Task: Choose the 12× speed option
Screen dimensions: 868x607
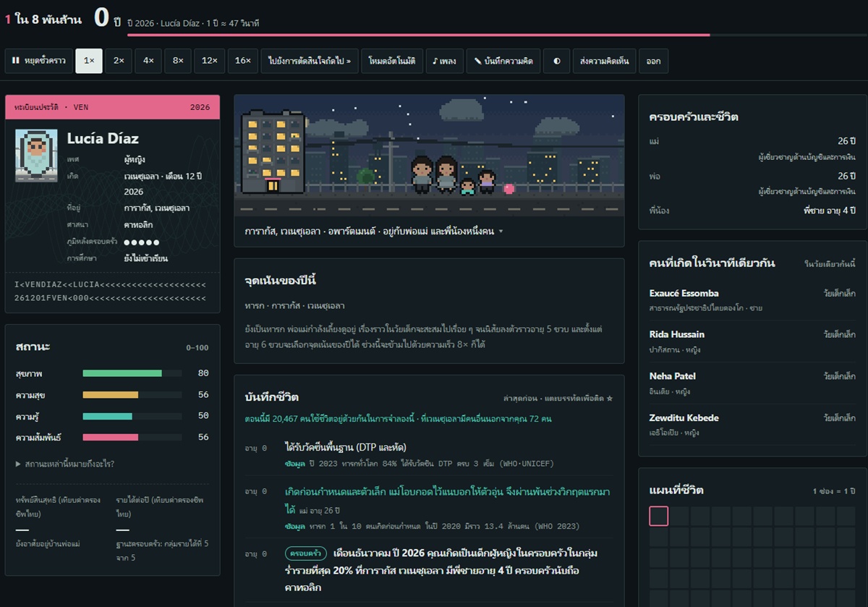Action: click(x=209, y=61)
